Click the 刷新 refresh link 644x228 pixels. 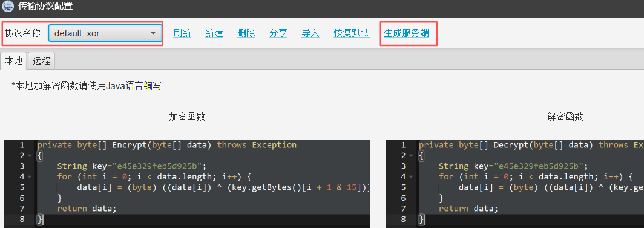(182, 33)
